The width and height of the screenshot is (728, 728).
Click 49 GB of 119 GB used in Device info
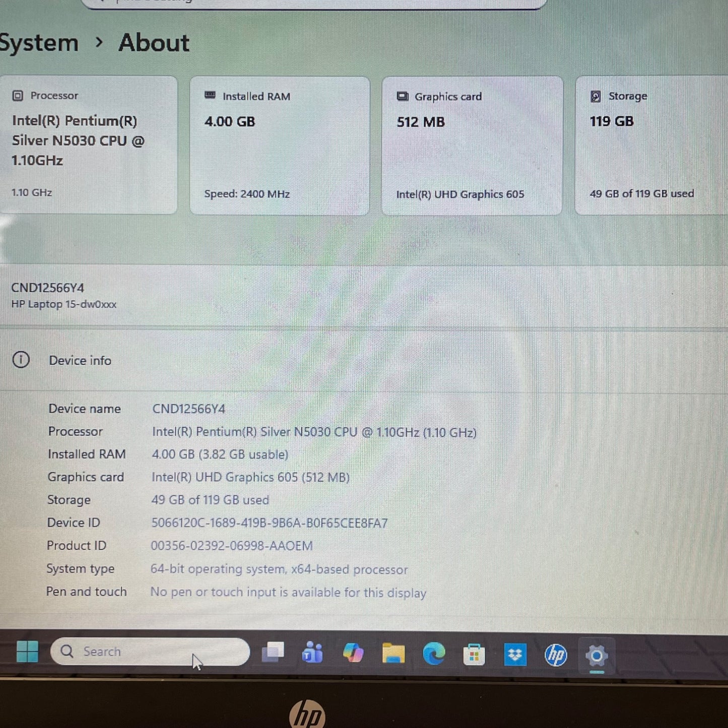coord(210,500)
